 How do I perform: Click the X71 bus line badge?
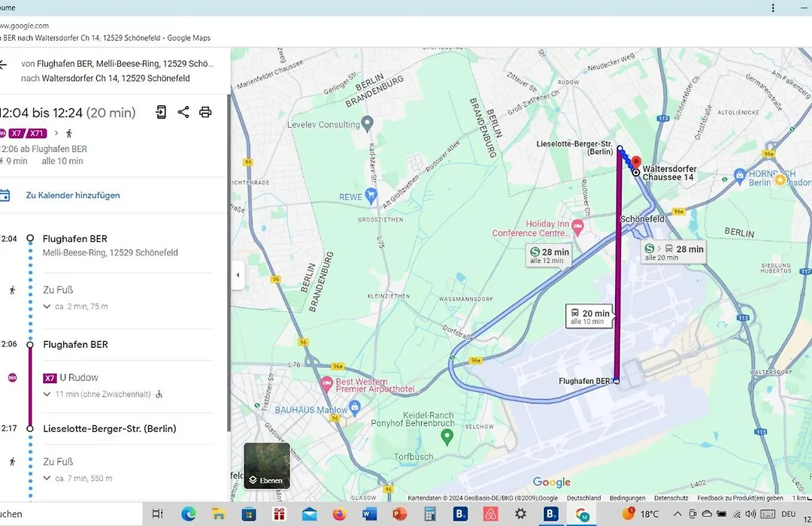click(x=37, y=133)
